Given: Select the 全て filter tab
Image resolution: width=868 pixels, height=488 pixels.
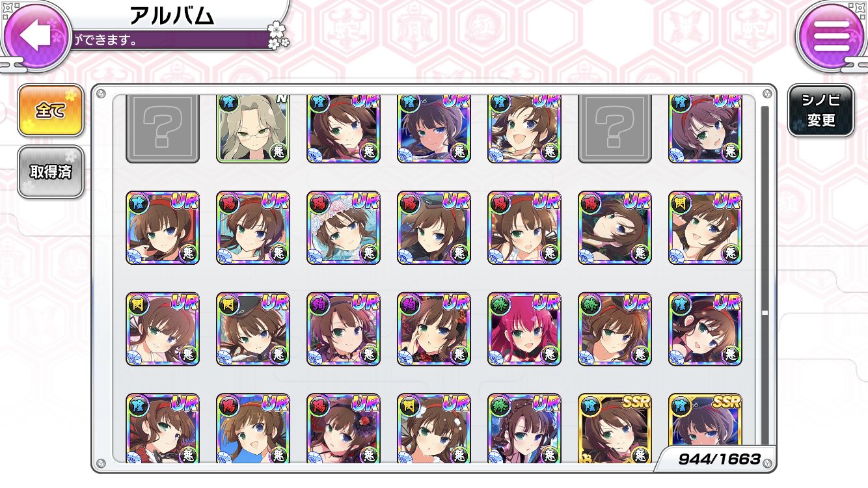Looking at the screenshot, I should point(50,111).
